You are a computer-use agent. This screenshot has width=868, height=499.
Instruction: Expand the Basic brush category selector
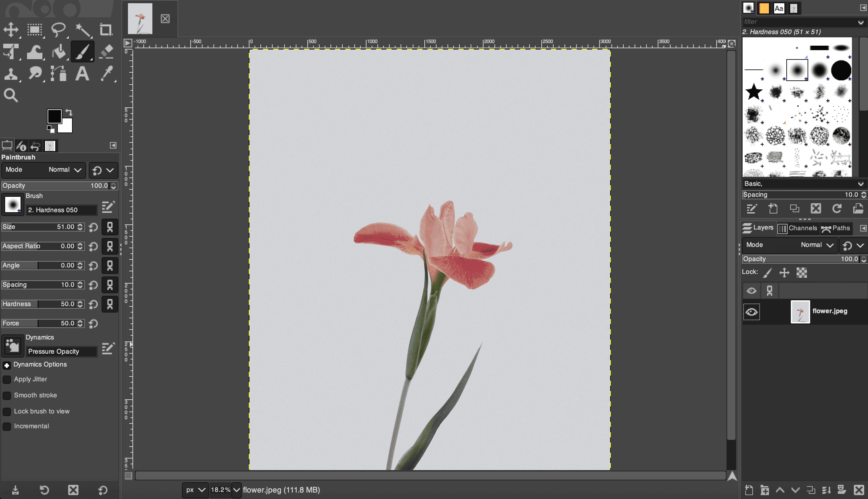pyautogui.click(x=860, y=184)
